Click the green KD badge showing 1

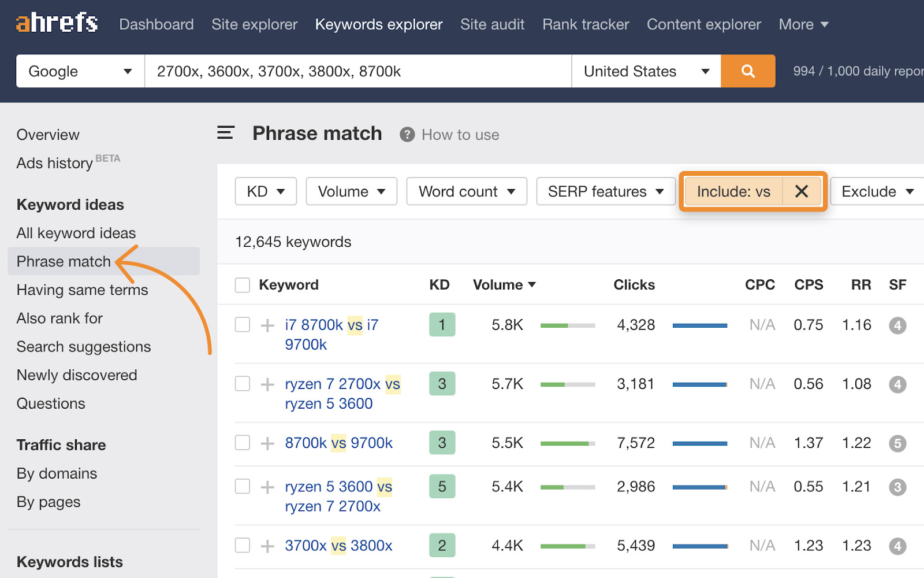pos(442,324)
